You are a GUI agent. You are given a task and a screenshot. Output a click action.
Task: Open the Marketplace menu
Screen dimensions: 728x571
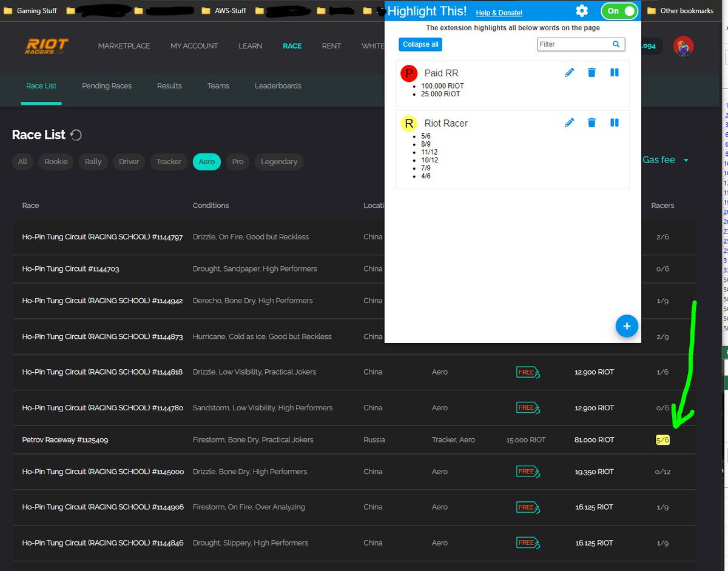point(124,45)
